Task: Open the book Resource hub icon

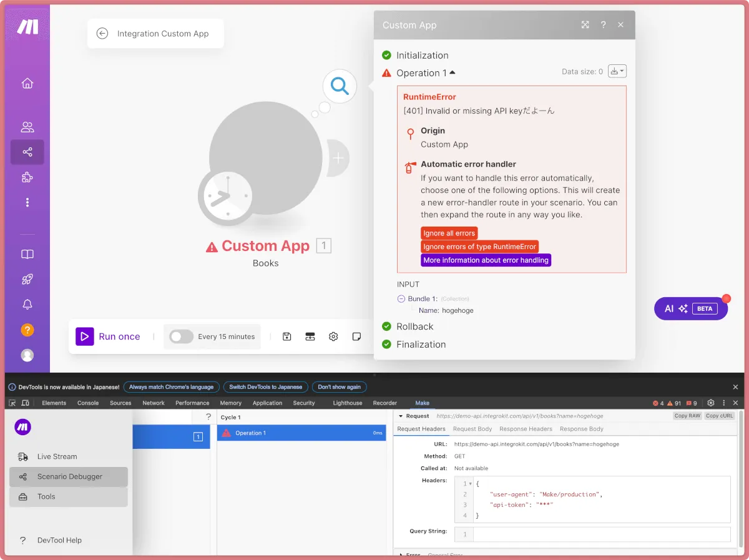Action: click(27, 254)
